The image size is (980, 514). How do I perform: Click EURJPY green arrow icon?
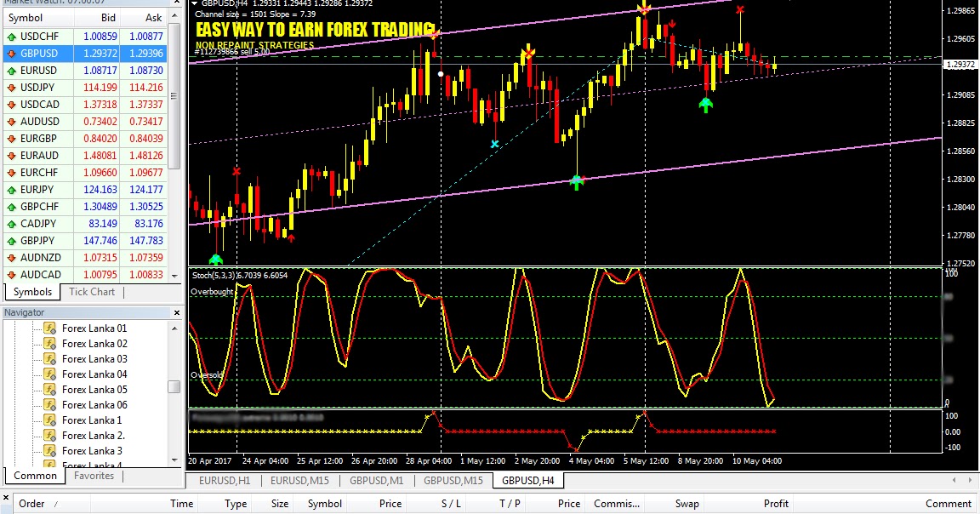tap(11, 190)
